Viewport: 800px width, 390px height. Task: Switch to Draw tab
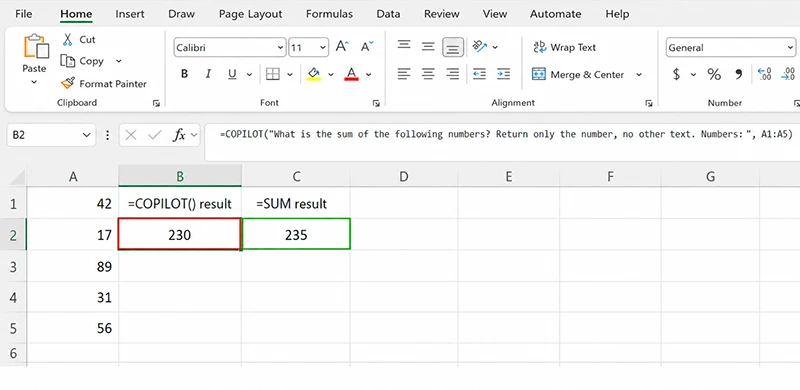(x=182, y=14)
